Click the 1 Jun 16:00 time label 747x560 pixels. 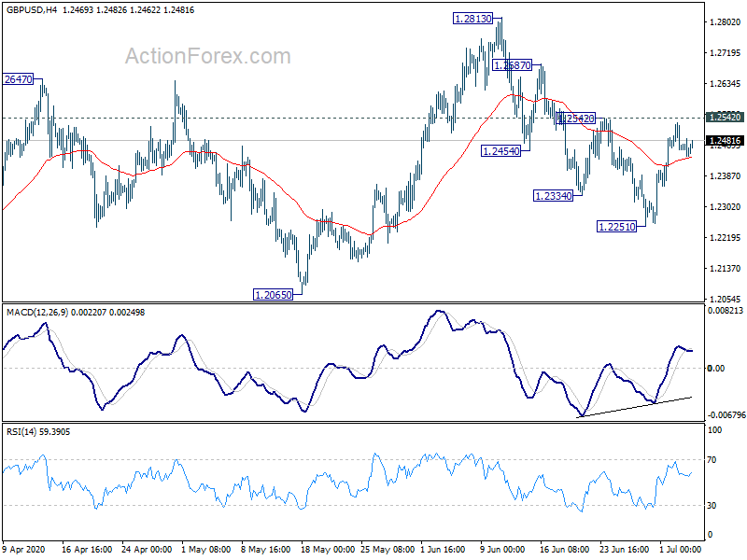click(443, 549)
